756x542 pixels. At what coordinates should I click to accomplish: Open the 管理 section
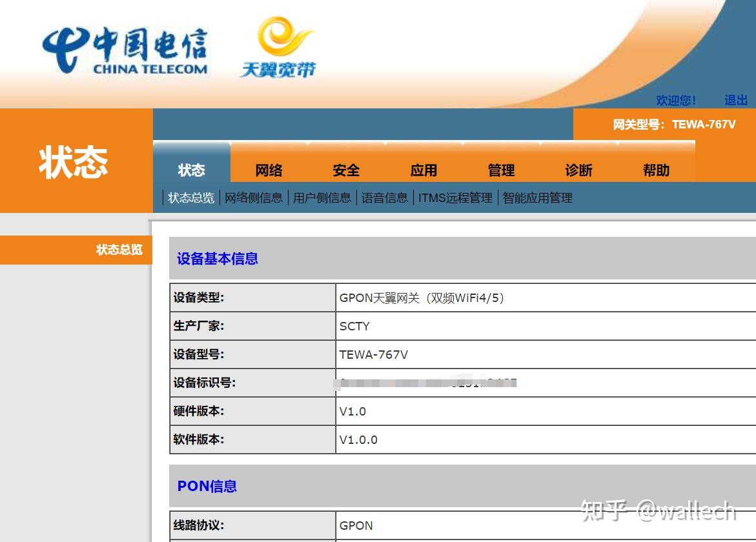click(x=502, y=170)
